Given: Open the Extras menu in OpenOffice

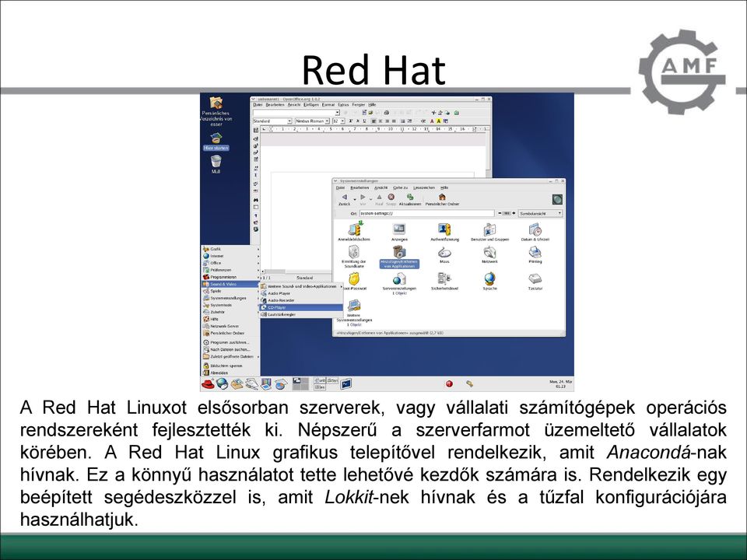Looking at the screenshot, I should 343,105.
